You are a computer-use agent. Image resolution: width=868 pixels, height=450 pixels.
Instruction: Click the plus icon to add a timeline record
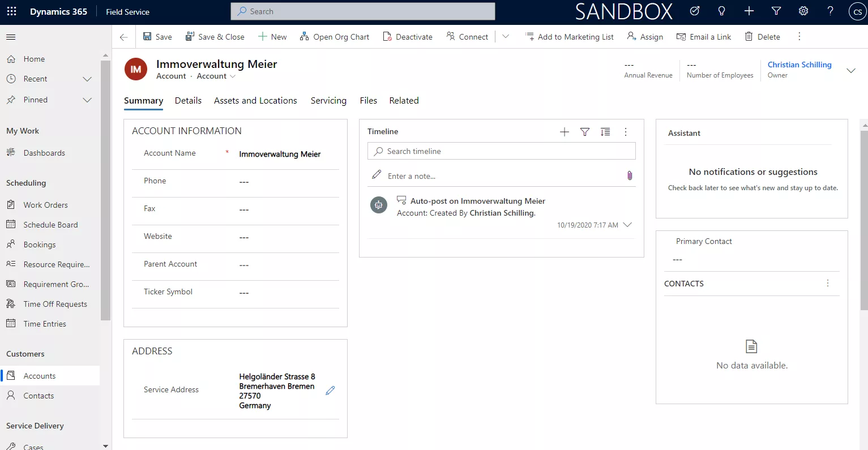click(565, 132)
